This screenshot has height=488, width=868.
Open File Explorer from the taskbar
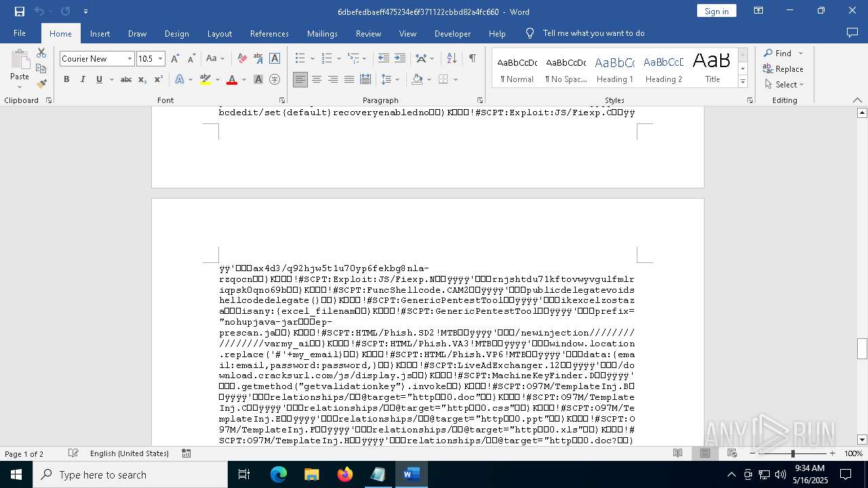click(311, 474)
